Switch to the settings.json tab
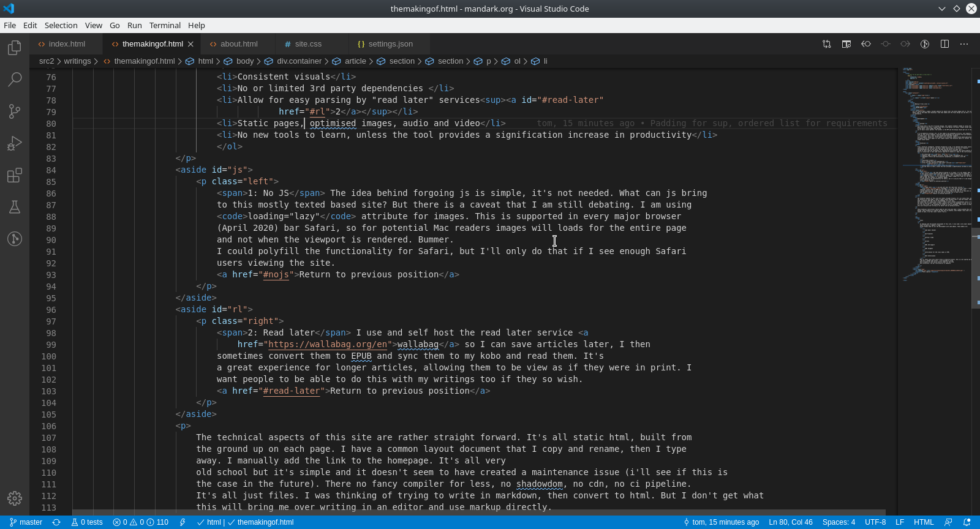The width and height of the screenshot is (980, 529). (390, 44)
